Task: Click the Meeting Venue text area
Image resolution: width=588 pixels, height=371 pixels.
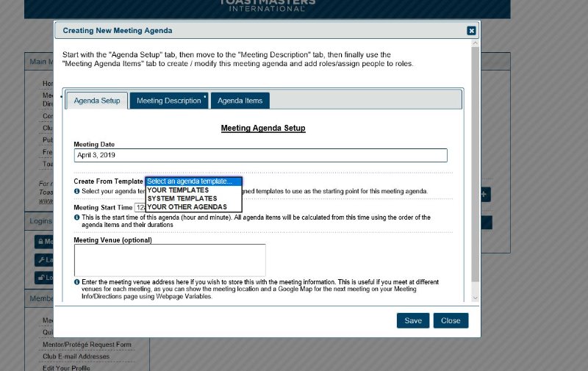Action: pyautogui.click(x=170, y=260)
